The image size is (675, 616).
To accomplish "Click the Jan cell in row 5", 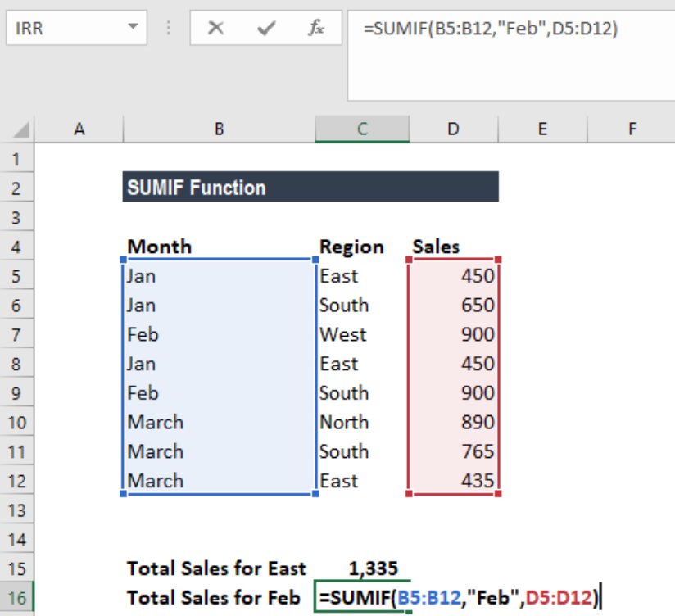I will [x=219, y=276].
